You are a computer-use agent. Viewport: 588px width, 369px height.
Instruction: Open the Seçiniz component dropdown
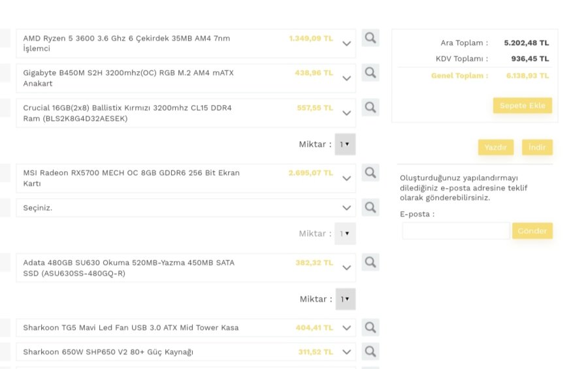[x=347, y=208]
